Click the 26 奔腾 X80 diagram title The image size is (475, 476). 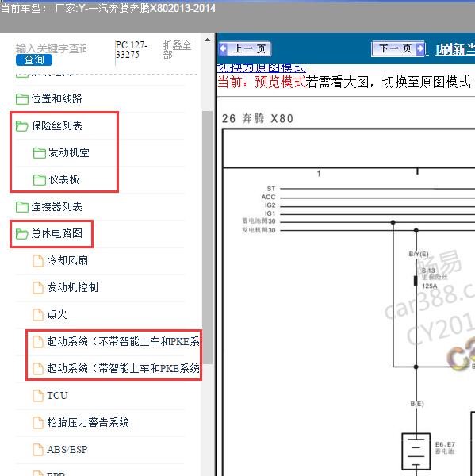[258, 118]
